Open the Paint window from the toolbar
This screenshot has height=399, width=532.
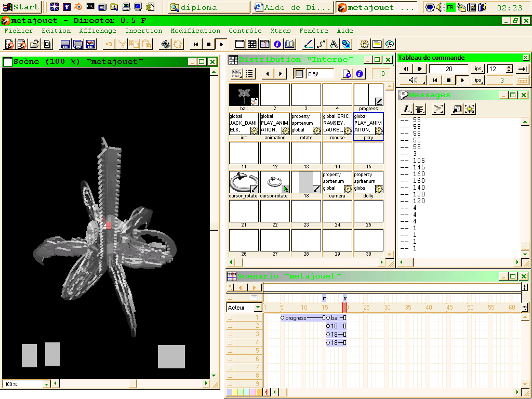(x=308, y=45)
